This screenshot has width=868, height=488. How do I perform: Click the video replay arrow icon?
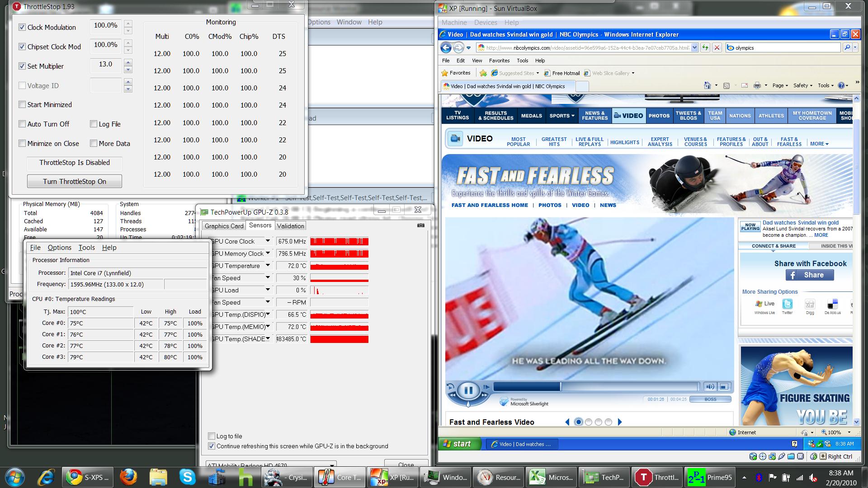pyautogui.click(x=450, y=387)
